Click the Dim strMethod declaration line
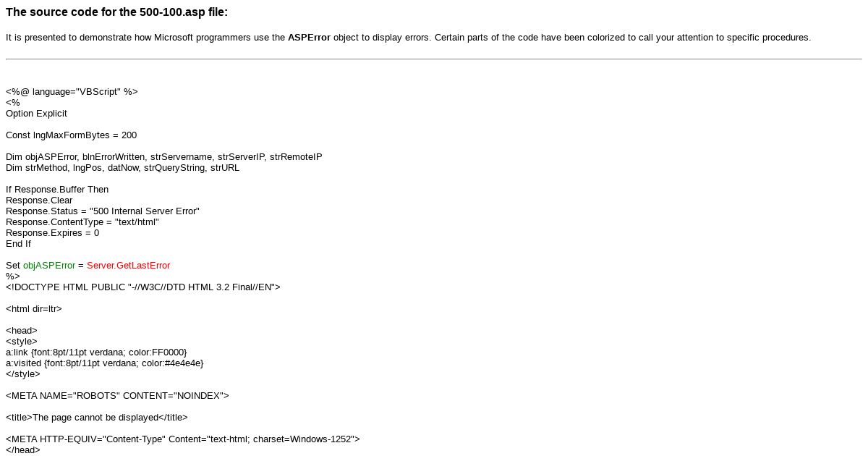Image resolution: width=868 pixels, height=456 pixels. pyautogui.click(x=122, y=168)
